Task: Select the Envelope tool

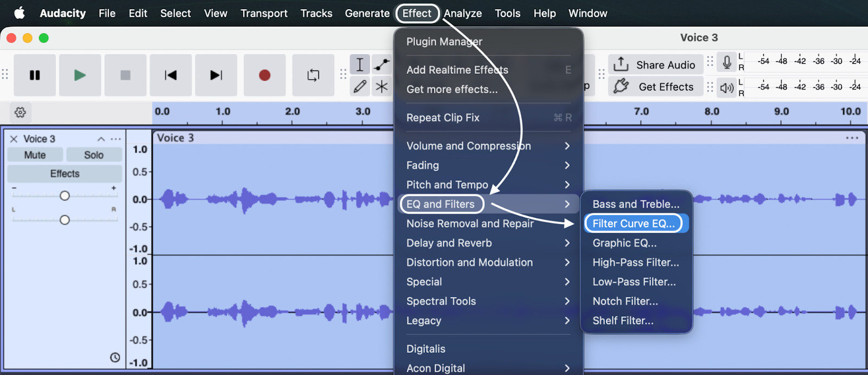Action: click(382, 64)
